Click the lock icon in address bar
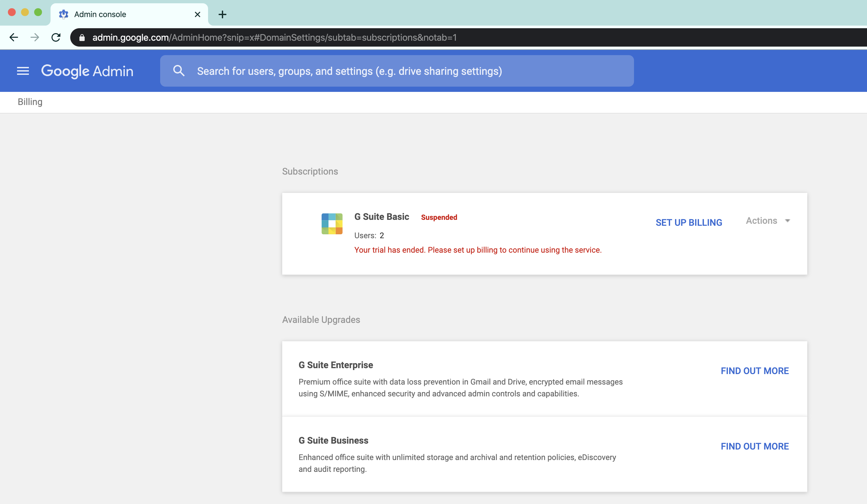Image resolution: width=867 pixels, height=504 pixels. click(82, 37)
